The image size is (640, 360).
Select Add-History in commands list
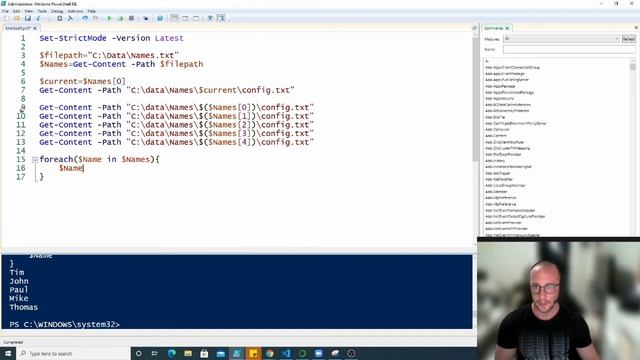tap(495, 160)
